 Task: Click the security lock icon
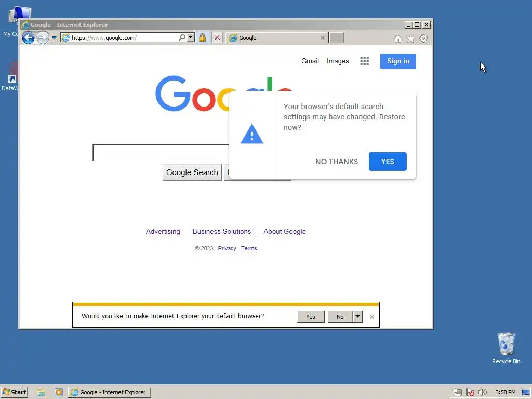202,37
